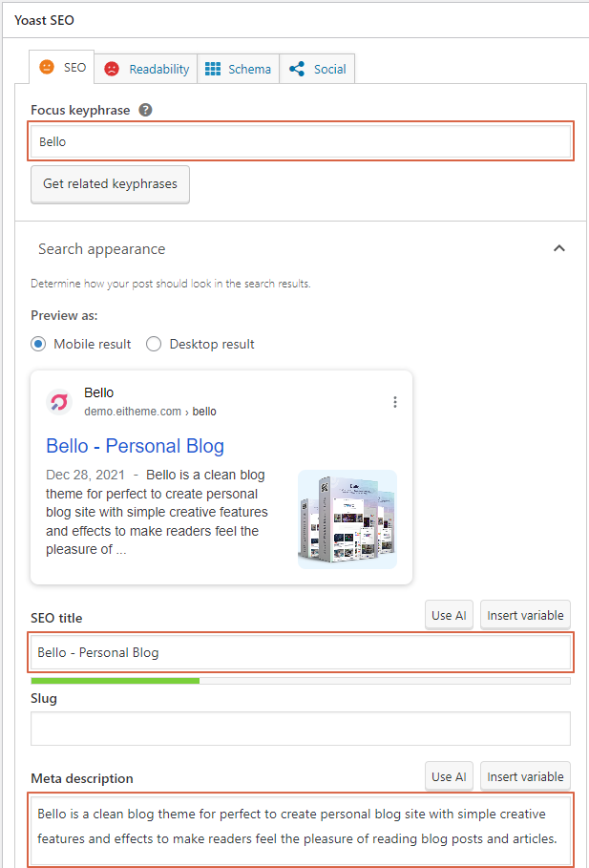Click the Social share icon

point(297,69)
